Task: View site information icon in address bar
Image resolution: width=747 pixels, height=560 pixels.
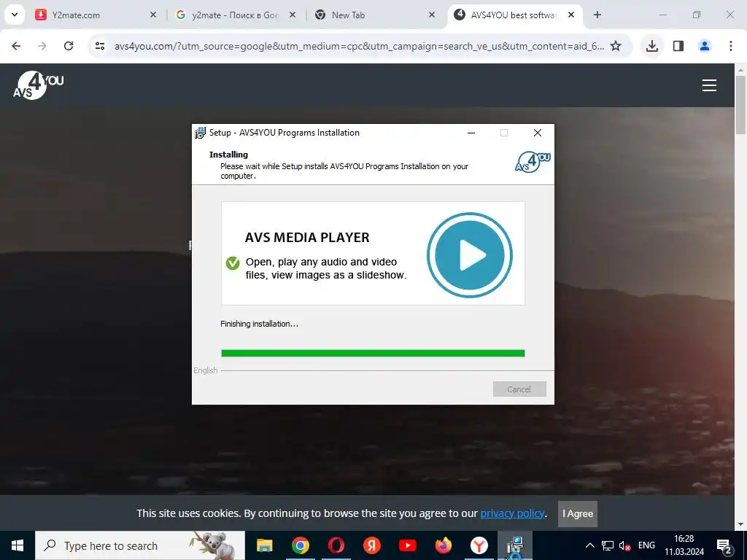Action: tap(100, 46)
